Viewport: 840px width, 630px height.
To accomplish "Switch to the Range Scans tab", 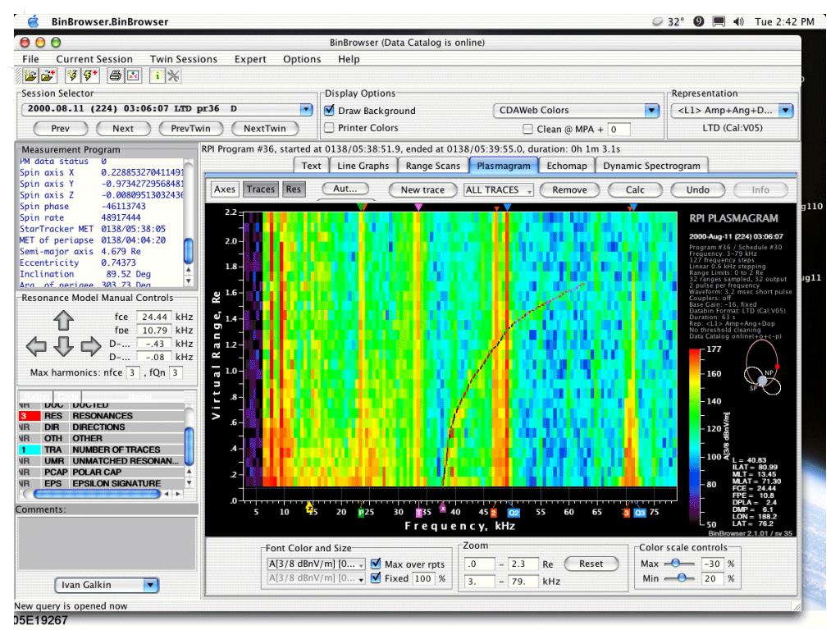I will (x=433, y=166).
